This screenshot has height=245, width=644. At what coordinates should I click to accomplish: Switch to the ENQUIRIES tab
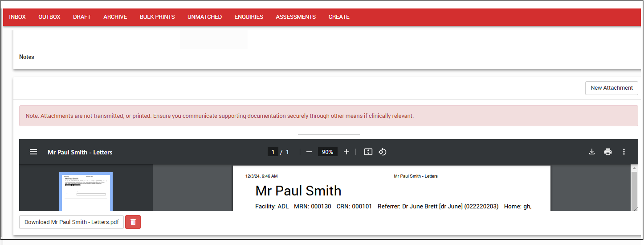pyautogui.click(x=249, y=17)
